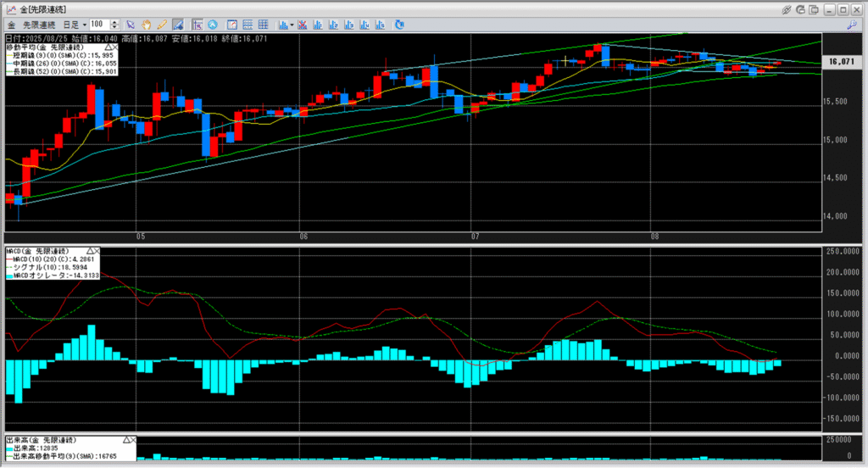
Task: Select the pencil trendline drawing tool
Action: coord(162,25)
